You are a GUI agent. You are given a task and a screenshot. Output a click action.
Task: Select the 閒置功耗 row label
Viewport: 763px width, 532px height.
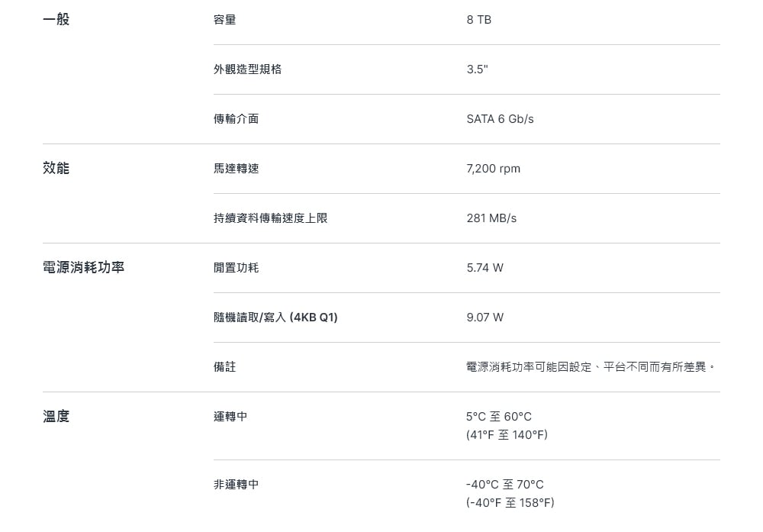coord(236,268)
